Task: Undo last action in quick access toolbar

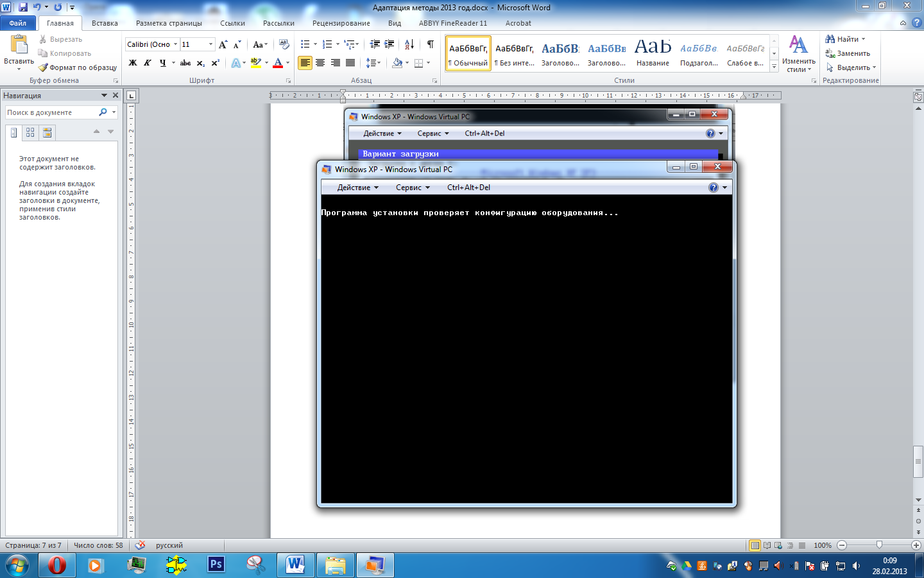Action: [x=37, y=7]
